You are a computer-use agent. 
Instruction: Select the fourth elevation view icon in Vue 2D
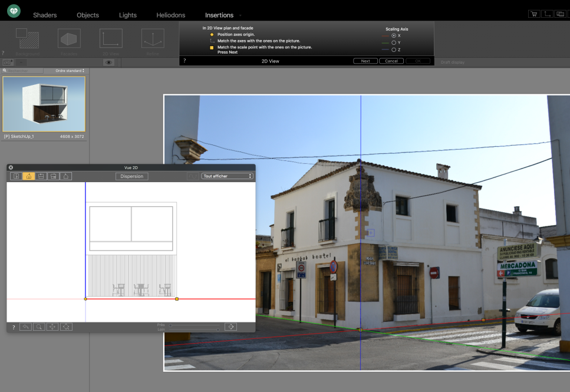point(54,176)
